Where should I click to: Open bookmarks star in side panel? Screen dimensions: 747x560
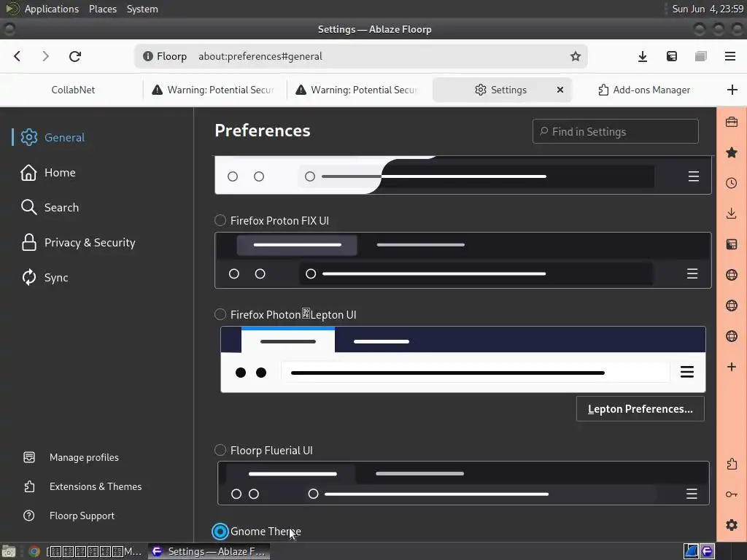(x=732, y=153)
